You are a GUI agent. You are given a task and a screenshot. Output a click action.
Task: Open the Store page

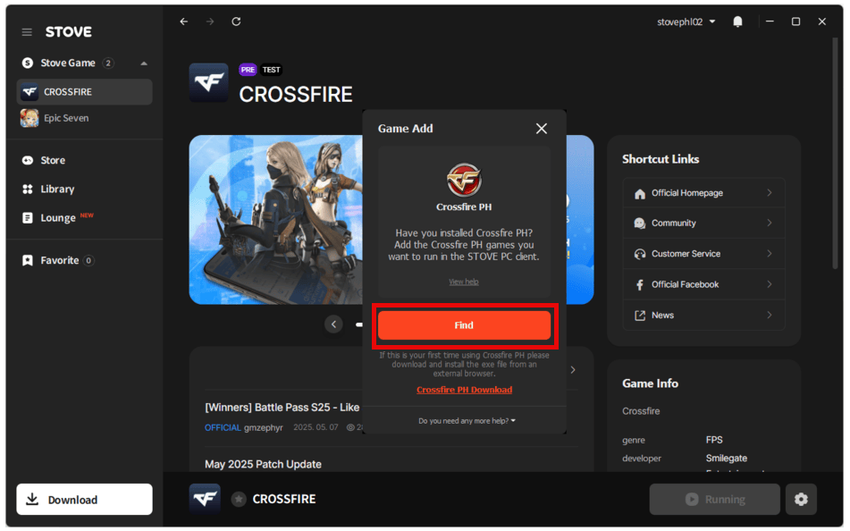click(53, 160)
